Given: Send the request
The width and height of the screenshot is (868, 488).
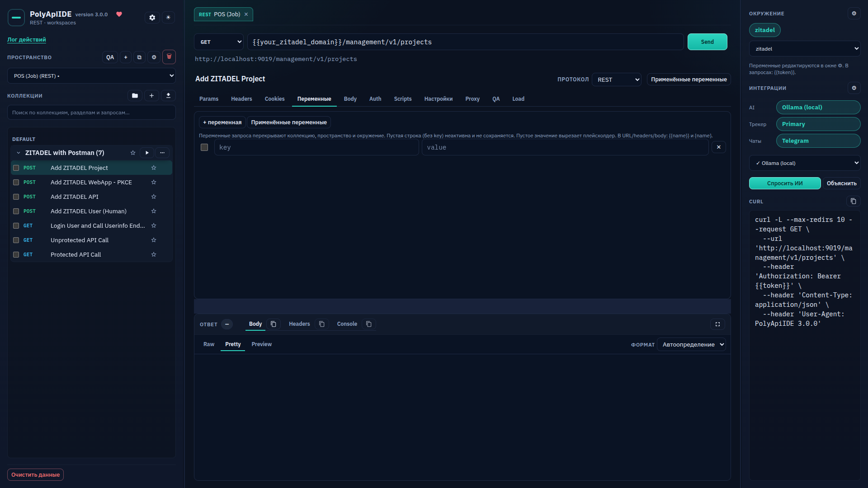Looking at the screenshot, I should 708,42.
